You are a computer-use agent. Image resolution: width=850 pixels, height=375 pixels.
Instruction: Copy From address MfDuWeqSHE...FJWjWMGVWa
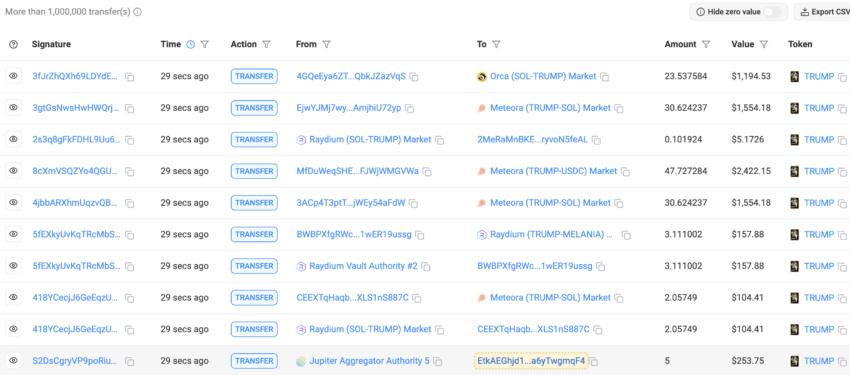[427, 172]
